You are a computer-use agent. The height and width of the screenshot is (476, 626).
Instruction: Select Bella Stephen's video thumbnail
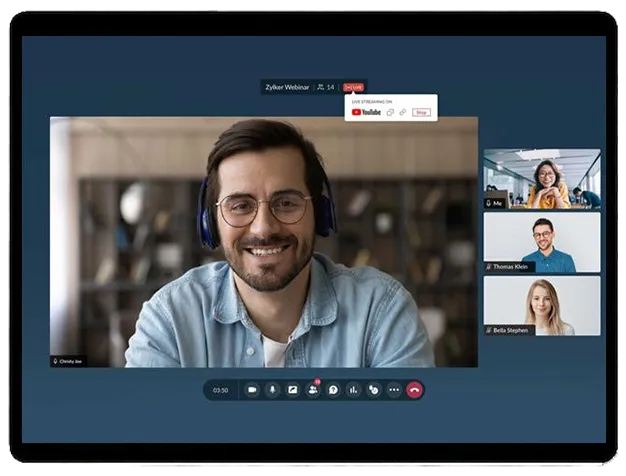(x=542, y=306)
